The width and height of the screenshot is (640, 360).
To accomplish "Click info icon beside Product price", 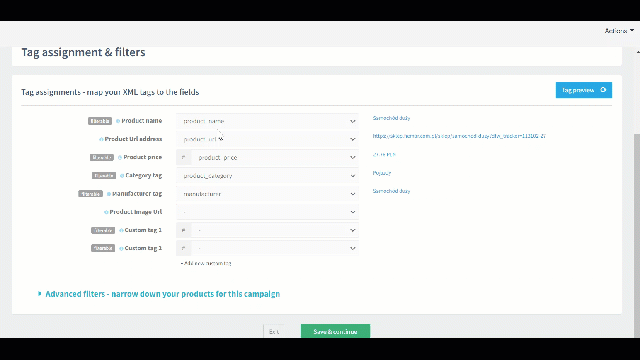I will [120, 158].
